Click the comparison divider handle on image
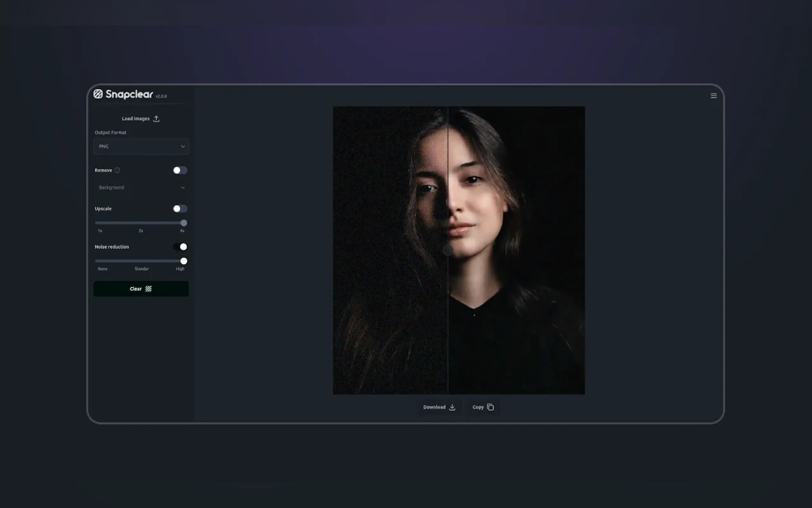This screenshot has width=812, height=508. pyautogui.click(x=448, y=250)
